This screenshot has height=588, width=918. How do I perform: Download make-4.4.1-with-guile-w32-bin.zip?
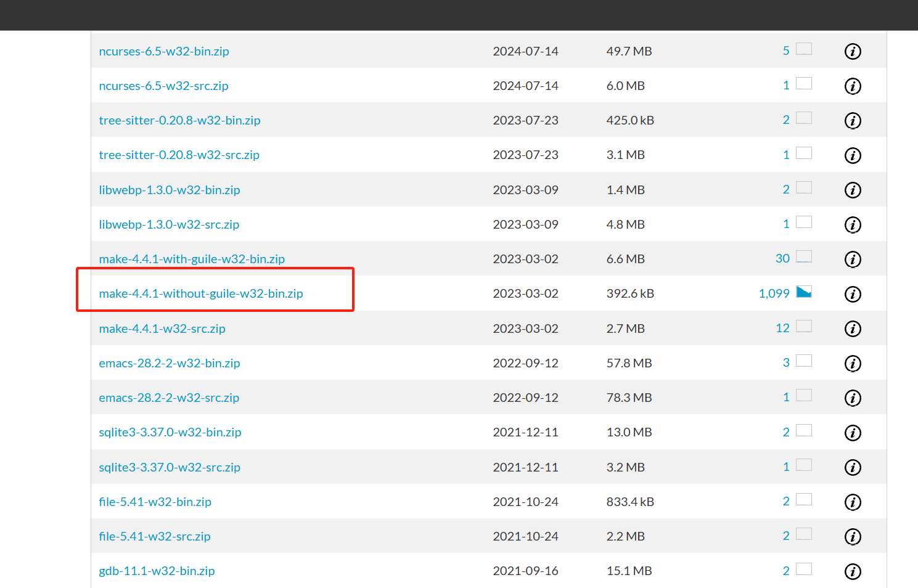192,259
